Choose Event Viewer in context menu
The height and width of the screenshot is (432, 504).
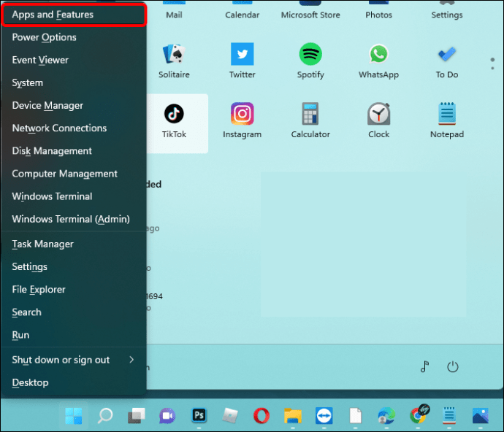pyautogui.click(x=74, y=60)
